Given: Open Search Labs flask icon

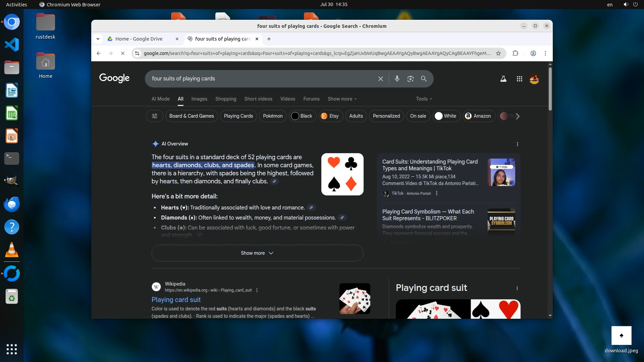Looking at the screenshot, I should click(x=503, y=79).
